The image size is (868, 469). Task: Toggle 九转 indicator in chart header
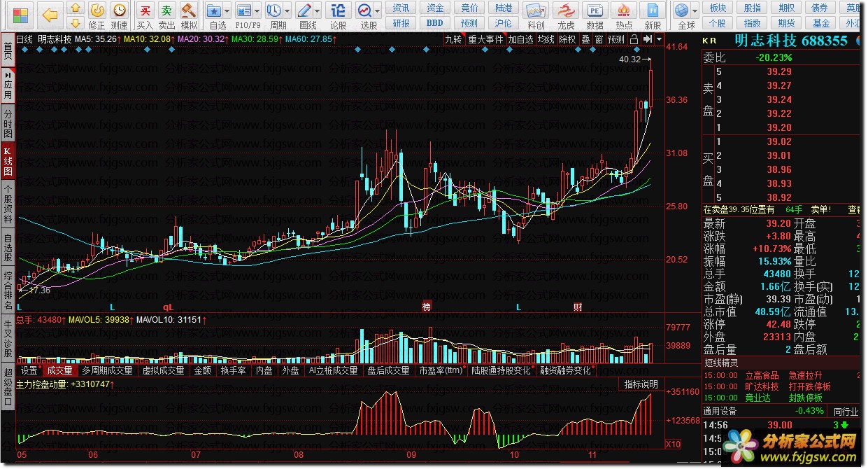point(454,39)
